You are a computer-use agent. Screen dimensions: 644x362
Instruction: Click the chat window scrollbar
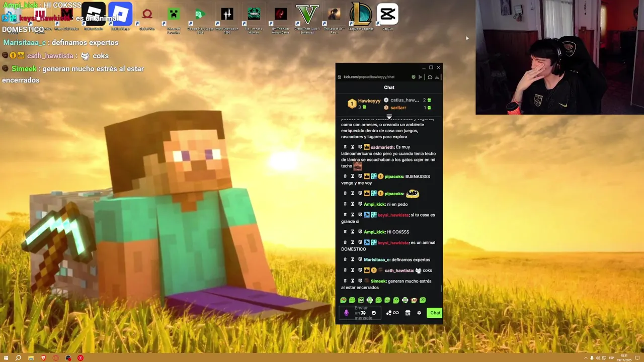point(441,288)
